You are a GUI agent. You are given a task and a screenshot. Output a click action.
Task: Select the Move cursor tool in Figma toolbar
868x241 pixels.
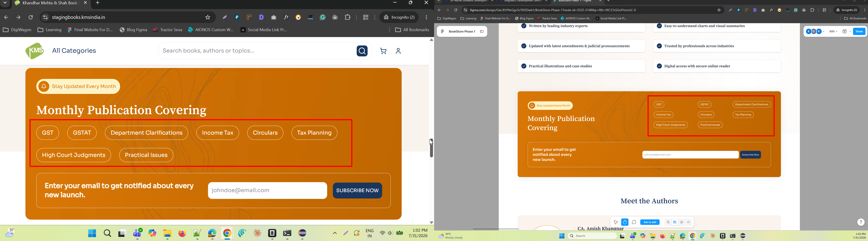(616, 222)
